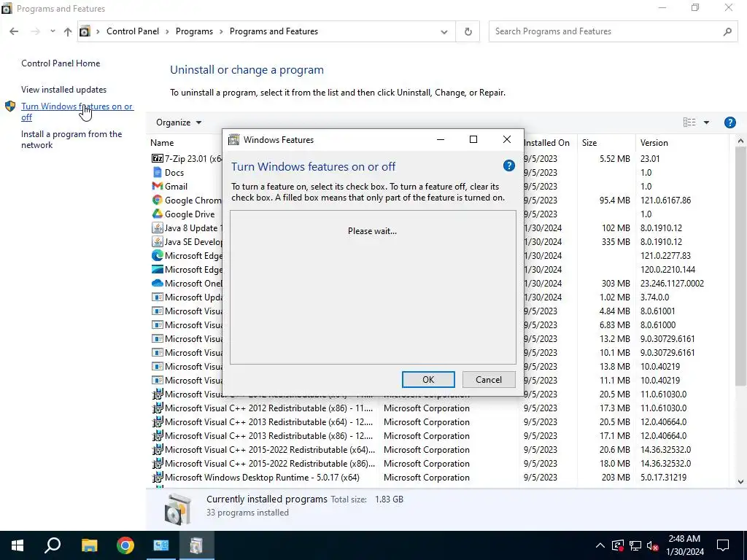Click Control Panel breadcrumb

[x=133, y=31]
